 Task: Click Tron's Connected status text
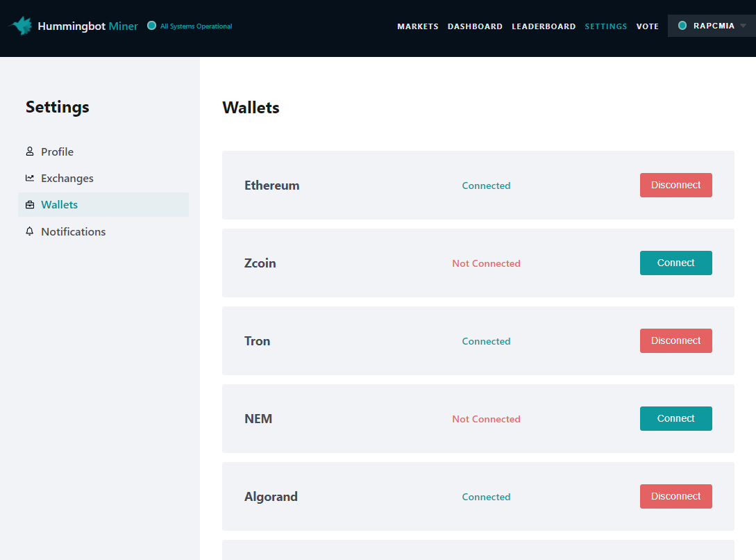pyautogui.click(x=486, y=341)
